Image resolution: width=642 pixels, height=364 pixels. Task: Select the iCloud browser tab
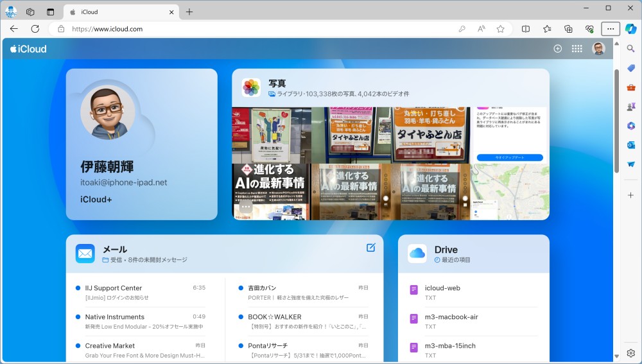click(x=121, y=12)
